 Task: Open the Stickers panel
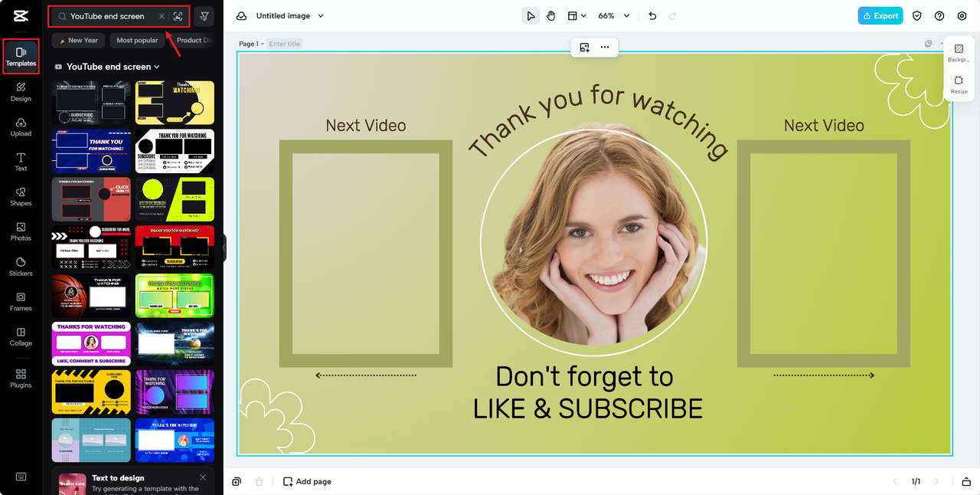(x=21, y=266)
